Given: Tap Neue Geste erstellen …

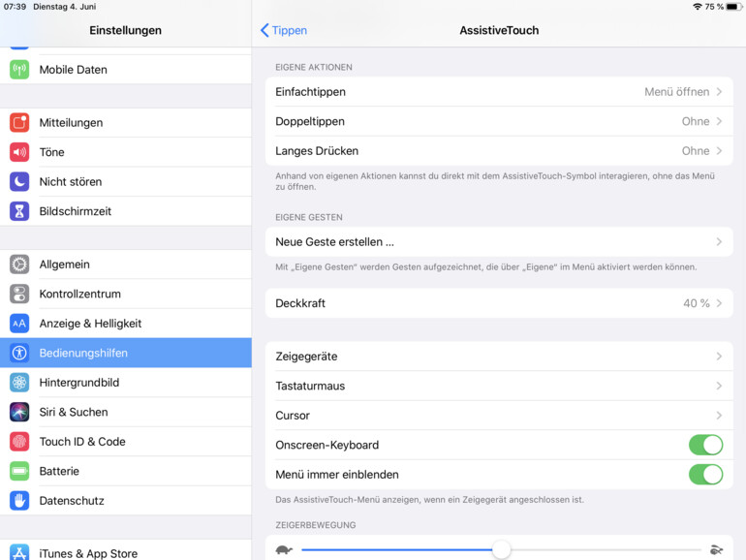Looking at the screenshot, I should (334, 242).
